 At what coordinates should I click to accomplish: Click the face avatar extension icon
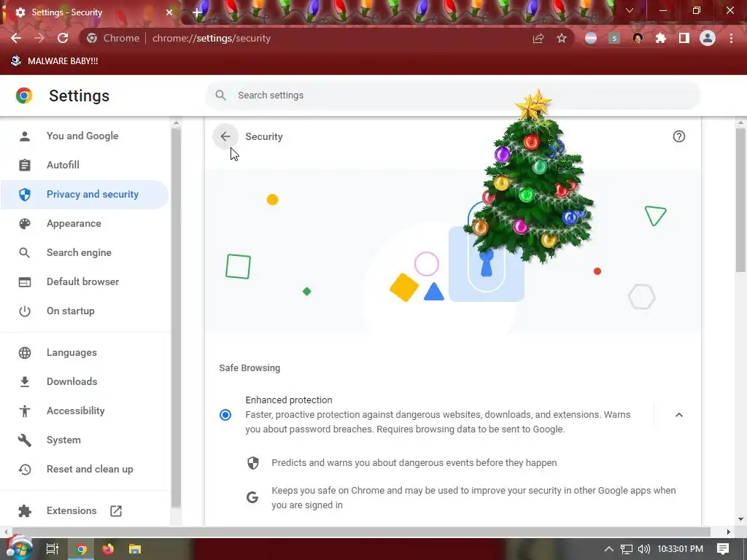pyautogui.click(x=638, y=39)
